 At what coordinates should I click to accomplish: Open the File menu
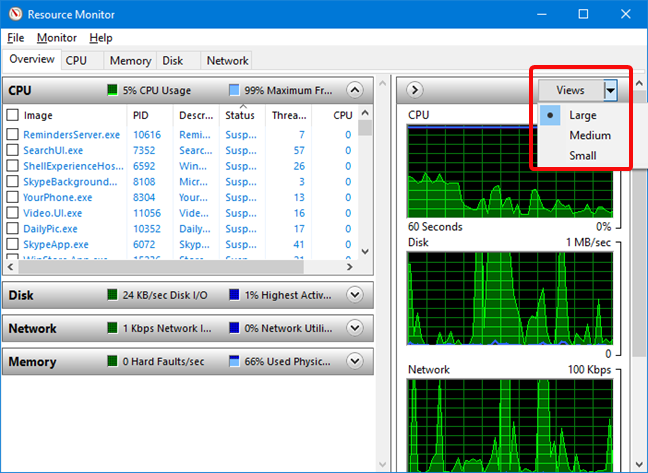click(x=16, y=38)
